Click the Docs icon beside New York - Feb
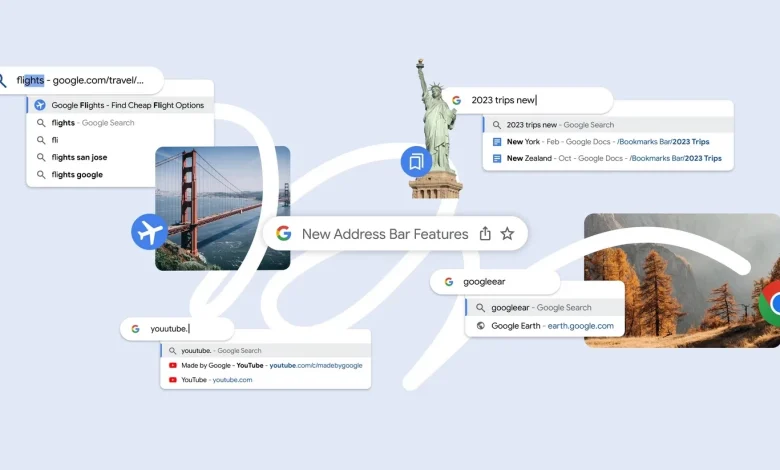Viewport: 780px width, 470px height. (496, 142)
